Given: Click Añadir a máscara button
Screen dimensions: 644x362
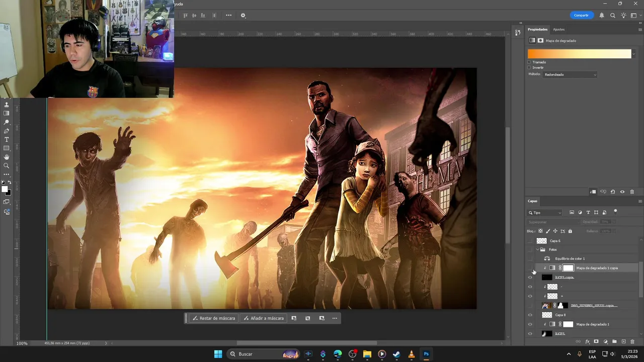Looking at the screenshot, I should click(264, 318).
